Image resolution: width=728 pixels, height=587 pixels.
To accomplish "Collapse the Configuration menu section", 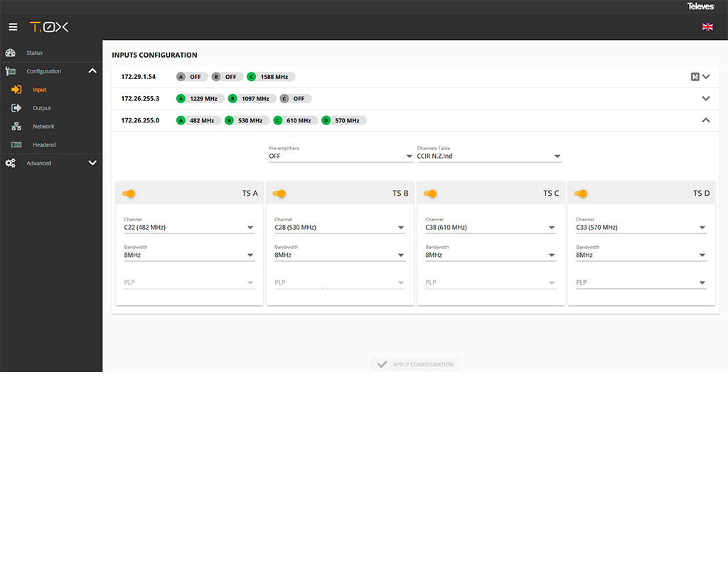I will click(x=92, y=71).
